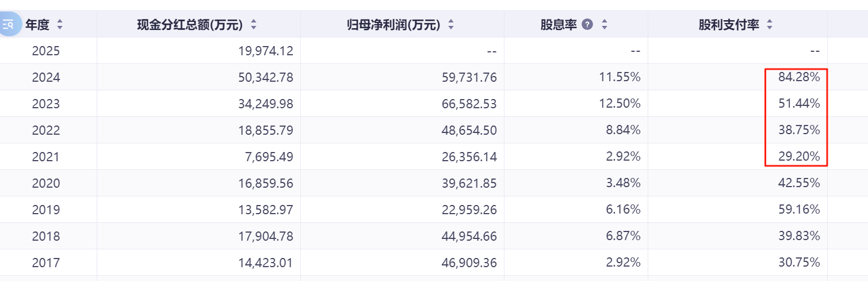This screenshot has height=281, width=868.
Task: Sort by 现金分红总额 using its arrow icon
Action: point(254,25)
